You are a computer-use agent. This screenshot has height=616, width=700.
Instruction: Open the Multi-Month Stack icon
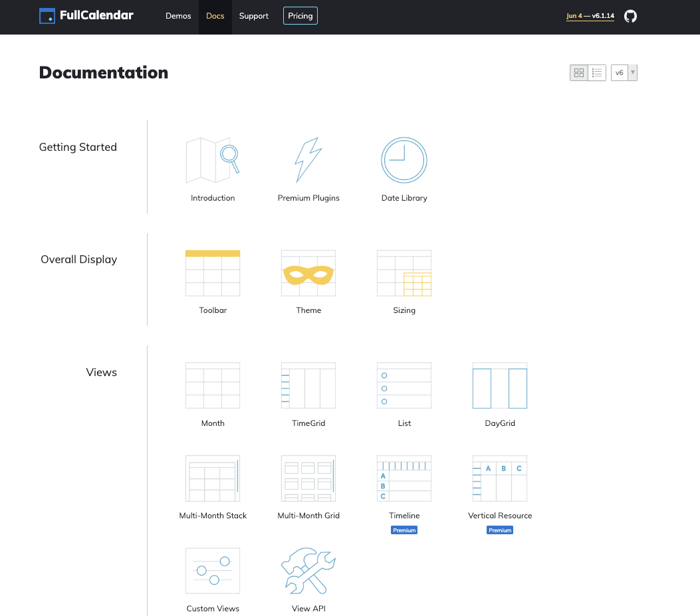(213, 478)
